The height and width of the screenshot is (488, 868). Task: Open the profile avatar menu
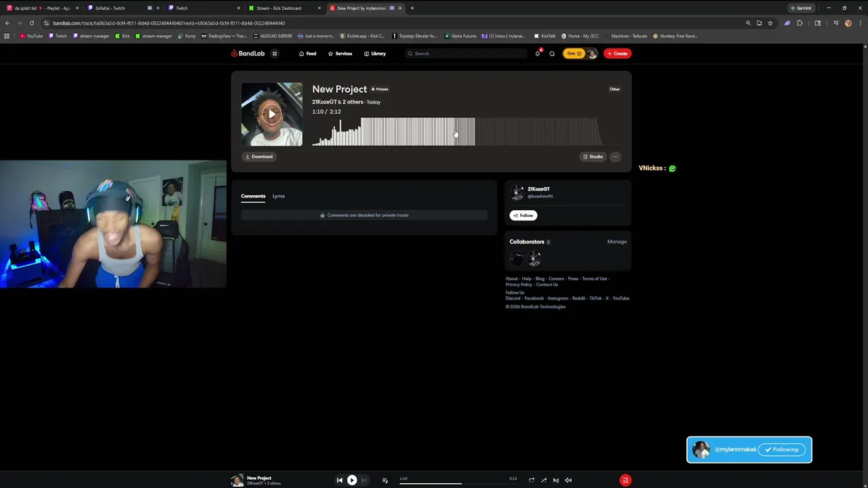[592, 54]
